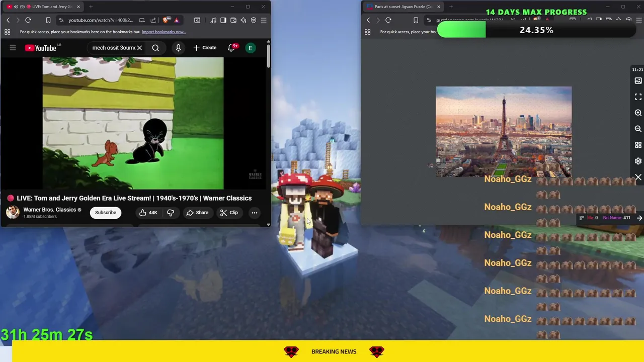Click Create button on YouTube
Viewport: 644px width, 362px height.
pyautogui.click(x=205, y=48)
